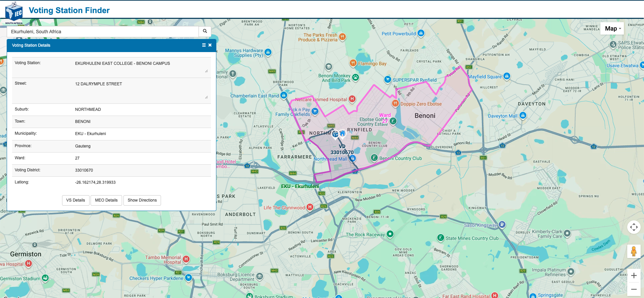This screenshot has width=644, height=298.
Task: Click the Sasol Kingsway fuel marker
Action: tap(502, 224)
